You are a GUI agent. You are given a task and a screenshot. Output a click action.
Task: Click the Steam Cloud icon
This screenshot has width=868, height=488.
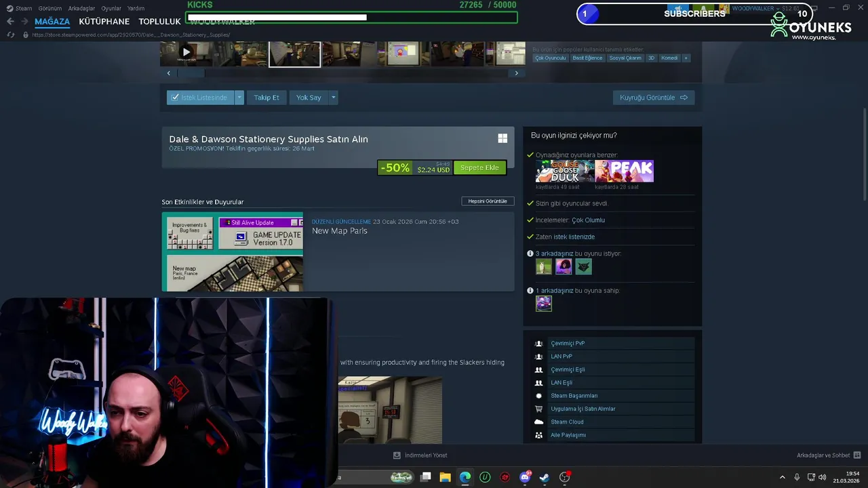point(538,422)
